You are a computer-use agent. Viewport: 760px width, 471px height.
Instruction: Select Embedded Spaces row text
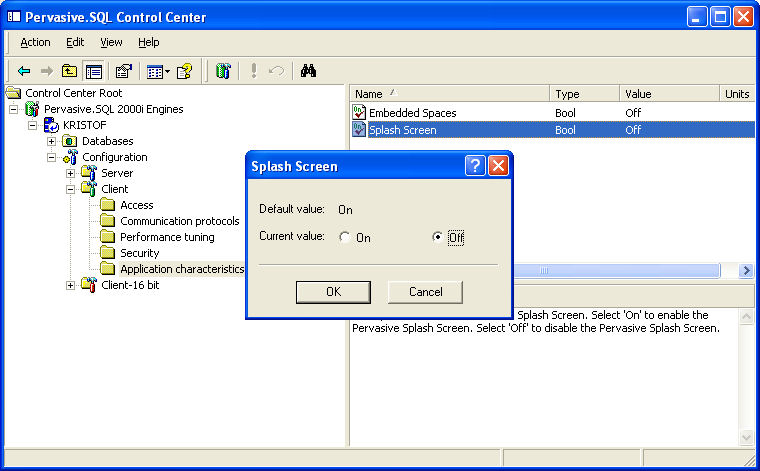412,113
